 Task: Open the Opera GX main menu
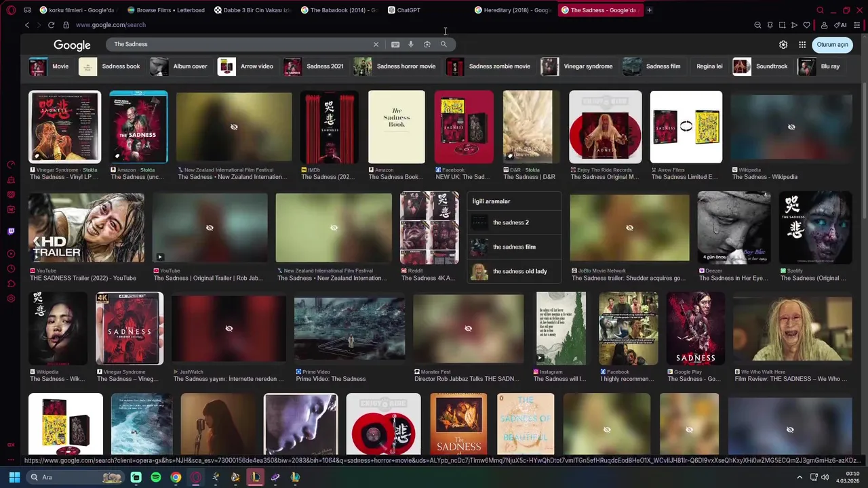point(11,10)
